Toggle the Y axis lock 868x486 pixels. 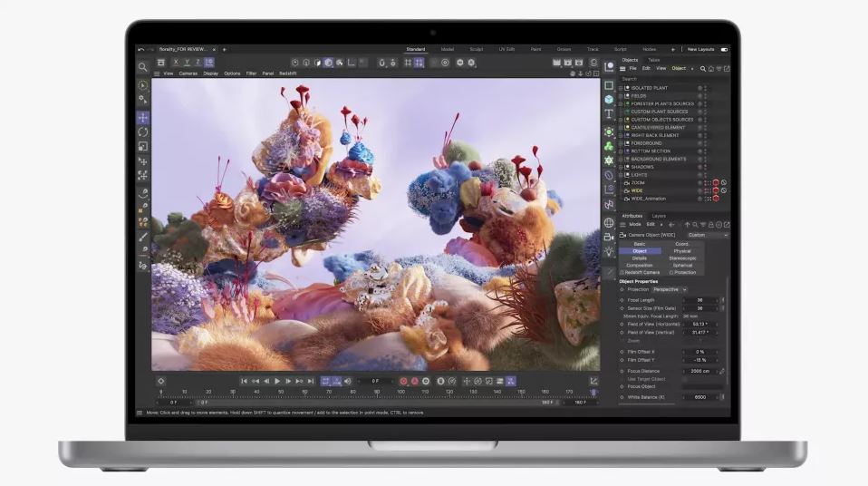pos(188,63)
